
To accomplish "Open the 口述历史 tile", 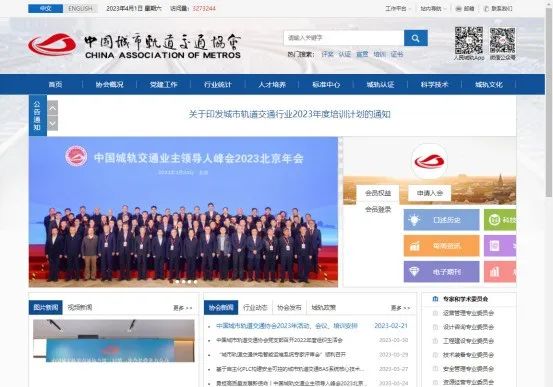I will coord(442,220).
